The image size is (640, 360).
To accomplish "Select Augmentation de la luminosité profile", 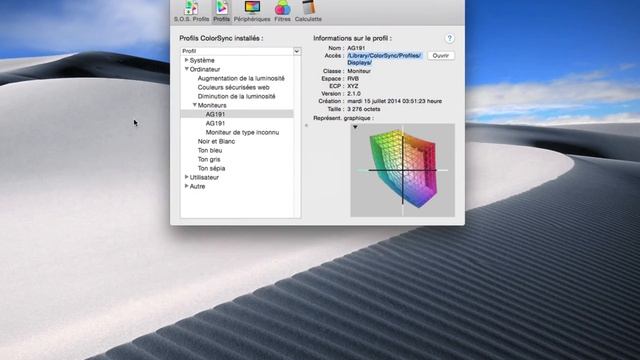I will pos(241,78).
